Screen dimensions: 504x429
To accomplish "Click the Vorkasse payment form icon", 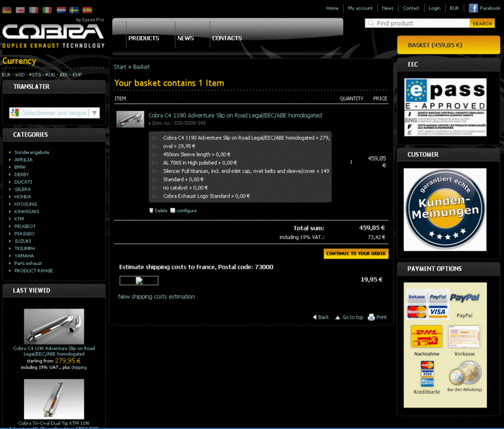I will (464, 336).
